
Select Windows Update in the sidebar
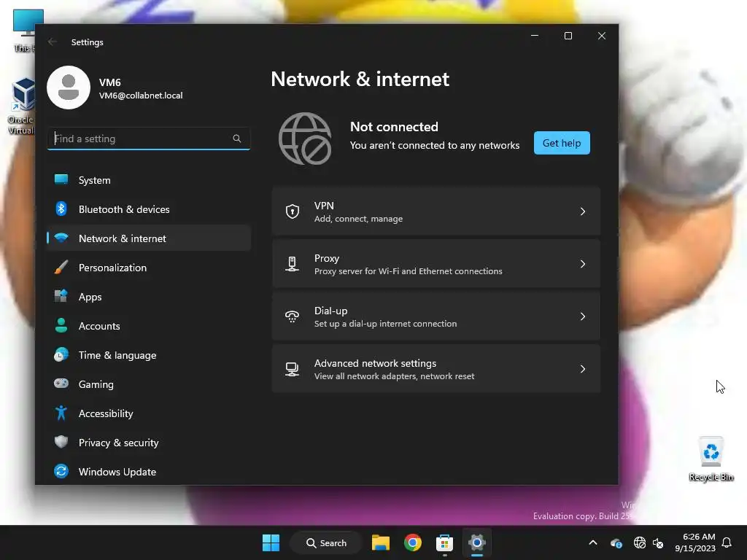click(149, 472)
